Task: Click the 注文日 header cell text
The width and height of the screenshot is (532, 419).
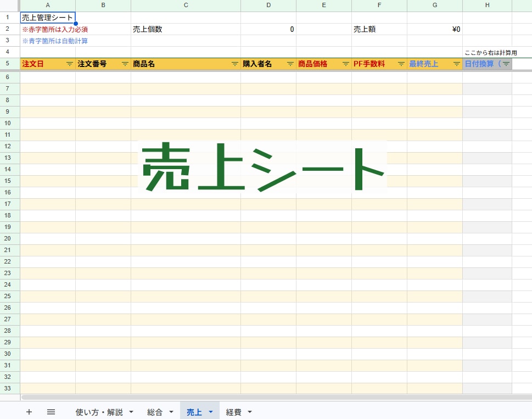Action: pyautogui.click(x=32, y=64)
